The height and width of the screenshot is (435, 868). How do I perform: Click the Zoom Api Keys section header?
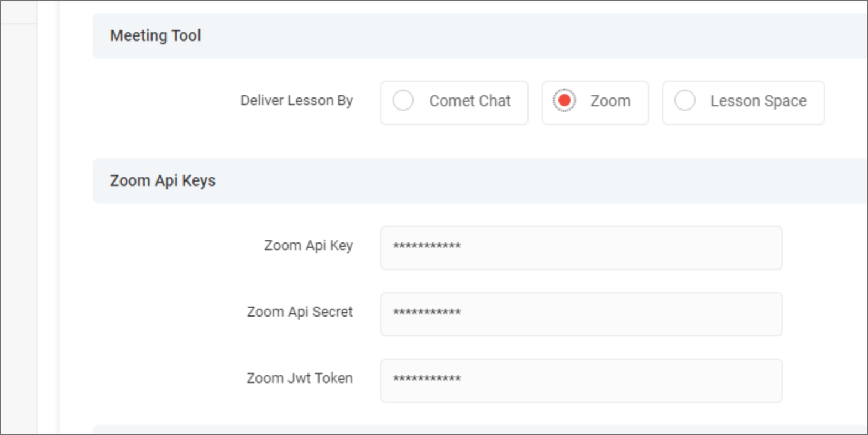pyautogui.click(x=163, y=181)
